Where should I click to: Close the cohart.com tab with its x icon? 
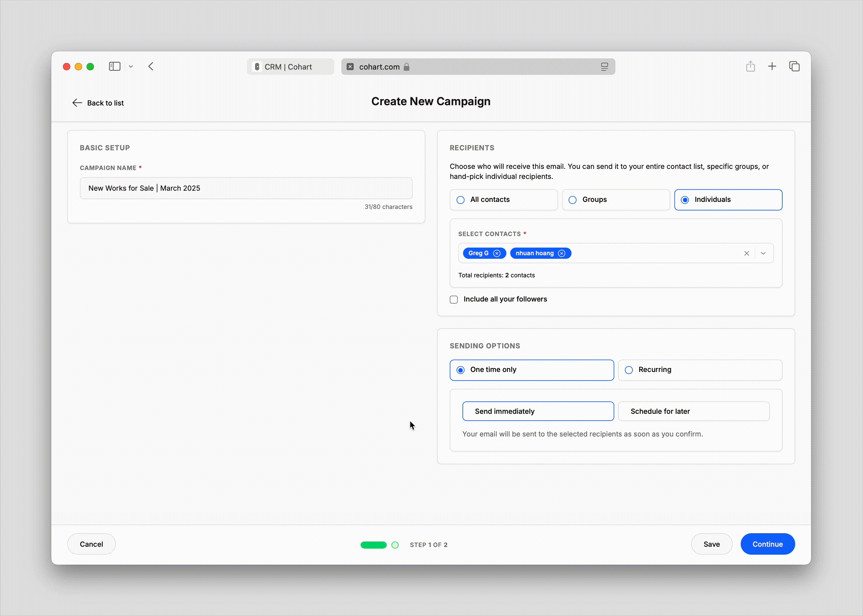(x=350, y=67)
